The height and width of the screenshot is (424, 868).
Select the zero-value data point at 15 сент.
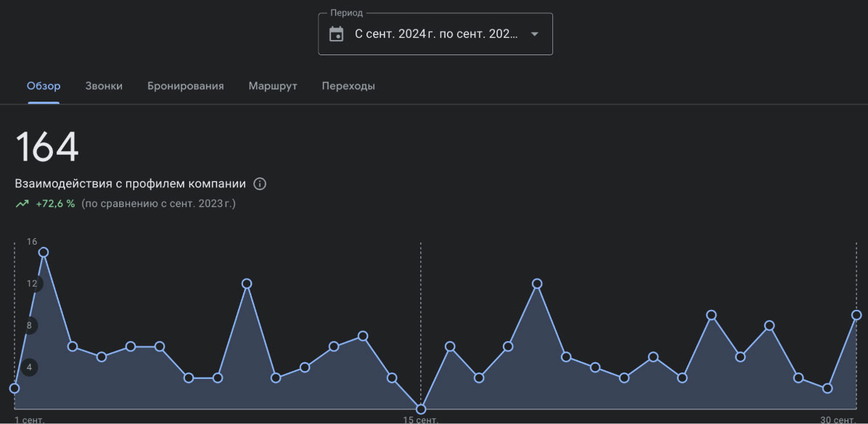(x=421, y=409)
